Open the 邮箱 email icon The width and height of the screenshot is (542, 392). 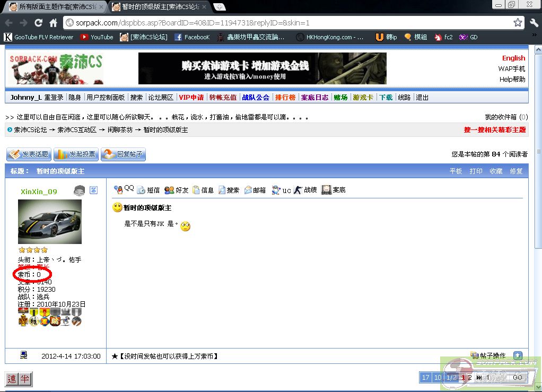click(255, 190)
